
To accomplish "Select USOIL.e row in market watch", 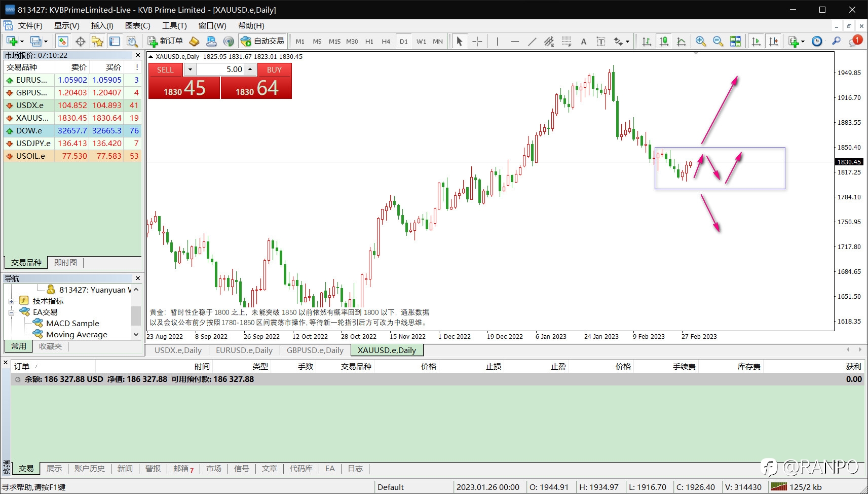I will tap(72, 156).
